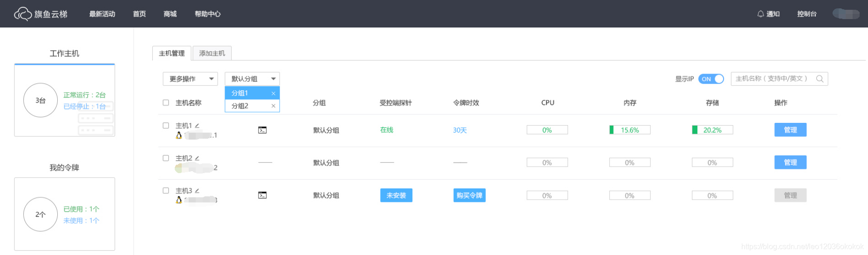This screenshot has width=868, height=255.
Task: Click 主机1 CPU 0% usage bar
Action: click(x=547, y=130)
